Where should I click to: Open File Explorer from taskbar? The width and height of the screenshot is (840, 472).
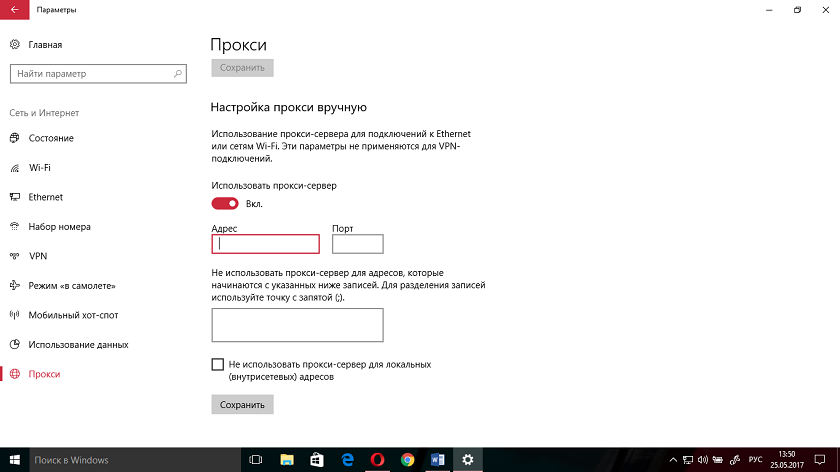(286, 459)
